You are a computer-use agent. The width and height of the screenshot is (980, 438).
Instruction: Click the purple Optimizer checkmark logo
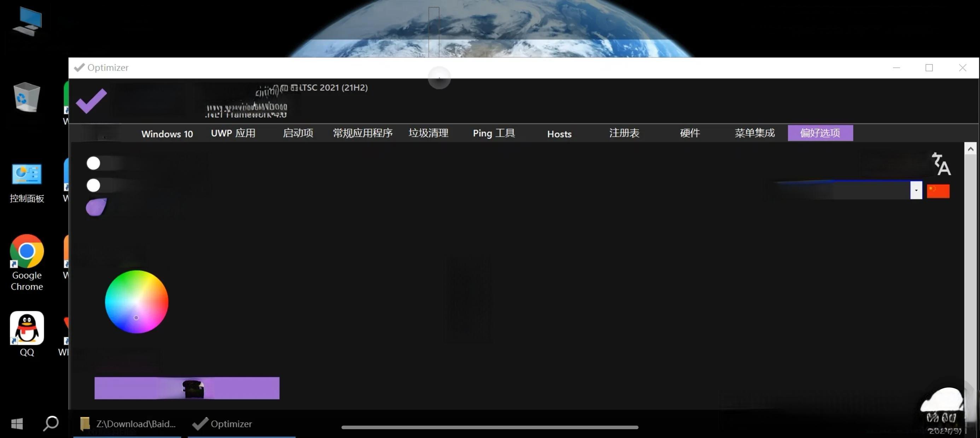point(91,101)
